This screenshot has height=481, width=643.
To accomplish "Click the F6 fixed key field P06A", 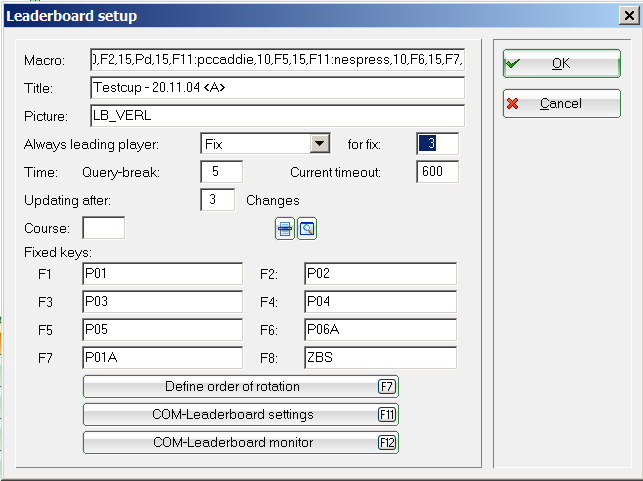I will (x=380, y=330).
